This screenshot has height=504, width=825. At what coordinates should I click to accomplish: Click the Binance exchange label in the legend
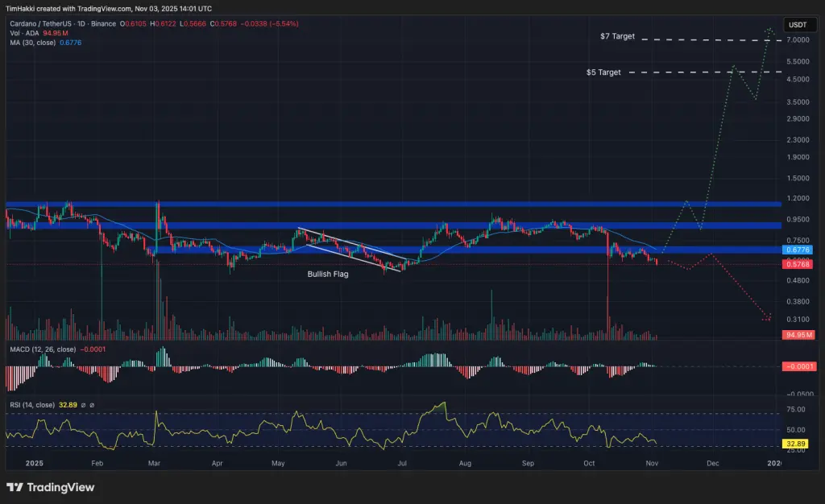103,24
